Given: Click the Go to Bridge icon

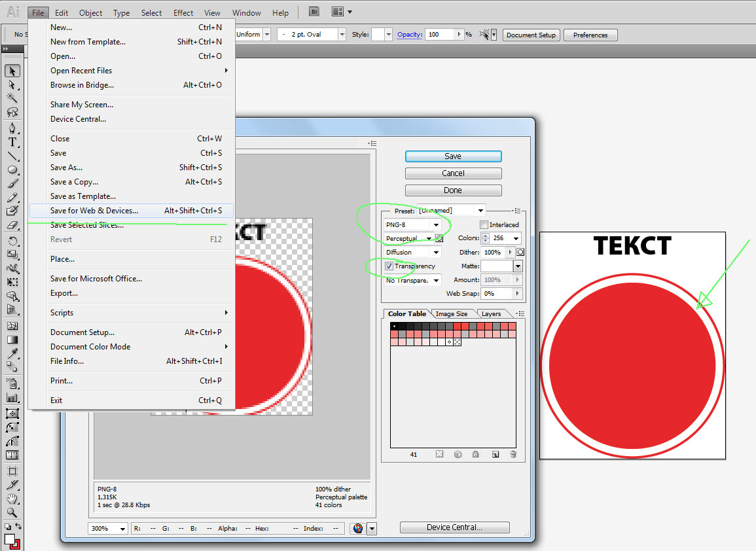Looking at the screenshot, I should coord(314,12).
